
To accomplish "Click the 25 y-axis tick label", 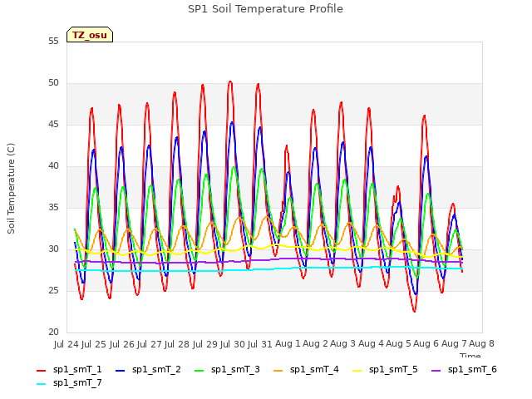I will (x=53, y=291).
